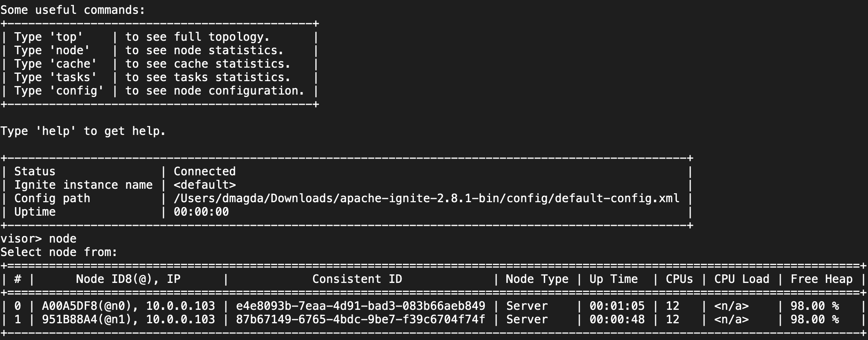Click the 'Free Heap' column header
The height and width of the screenshot is (340, 868).
821,279
